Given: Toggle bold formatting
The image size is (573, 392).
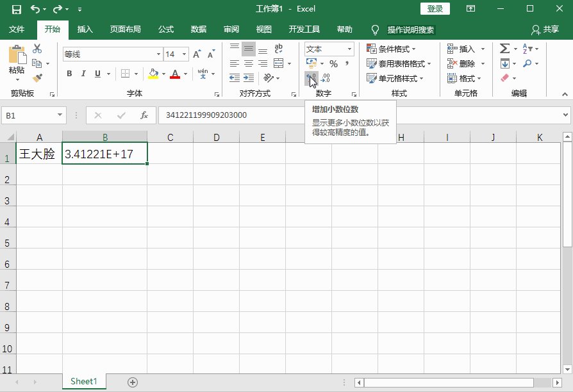Looking at the screenshot, I should coord(69,74).
